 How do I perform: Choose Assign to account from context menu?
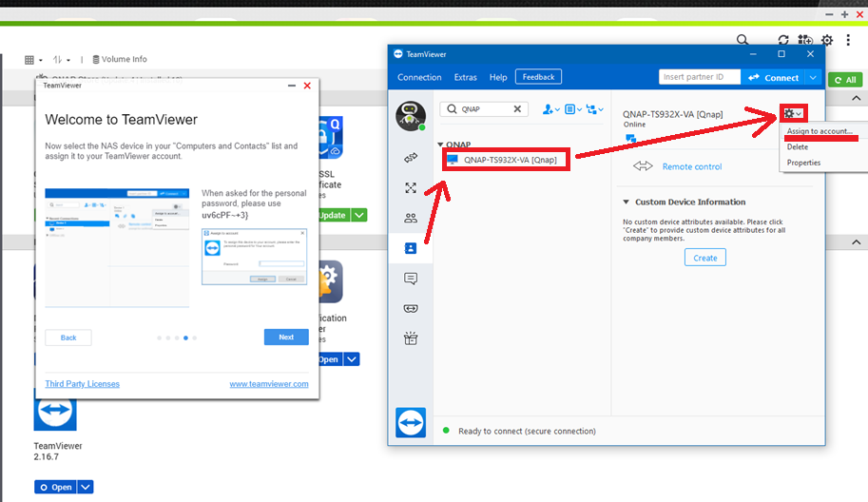[x=820, y=131]
